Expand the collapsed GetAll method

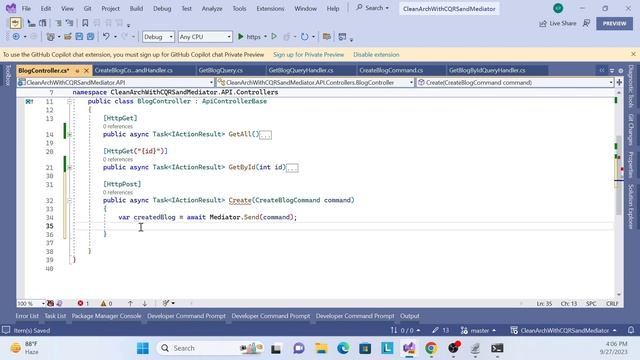(69, 134)
